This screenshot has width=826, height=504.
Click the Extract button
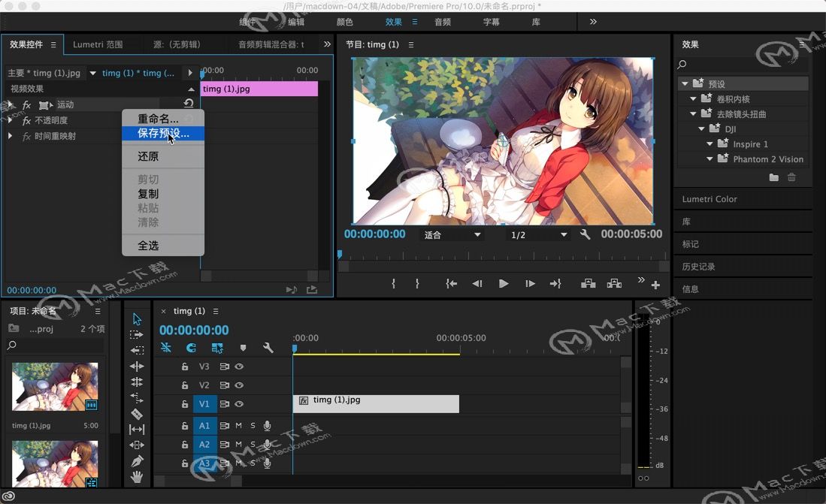pyautogui.click(x=614, y=284)
